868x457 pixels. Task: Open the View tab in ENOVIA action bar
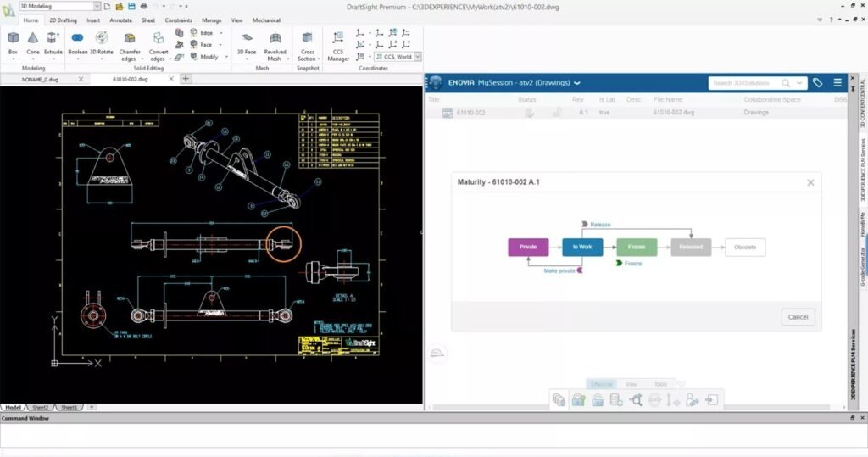pyautogui.click(x=631, y=384)
